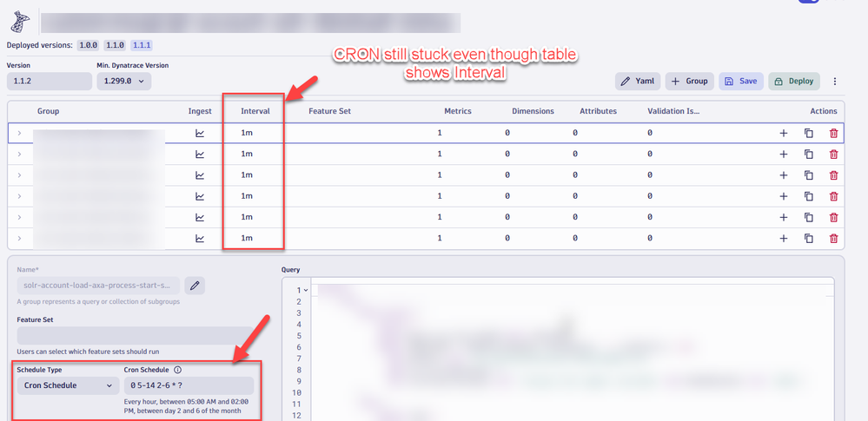The height and width of the screenshot is (421, 868).
Task: Fold the query editor at line 1
Action: (x=307, y=291)
